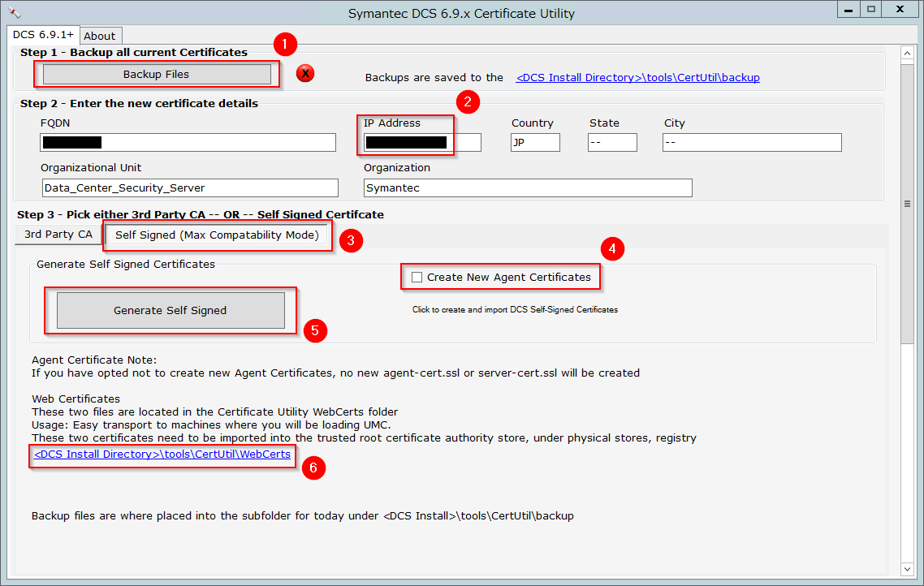
Task: Select the DCS 6.9.1+ tab
Action: click(44, 35)
